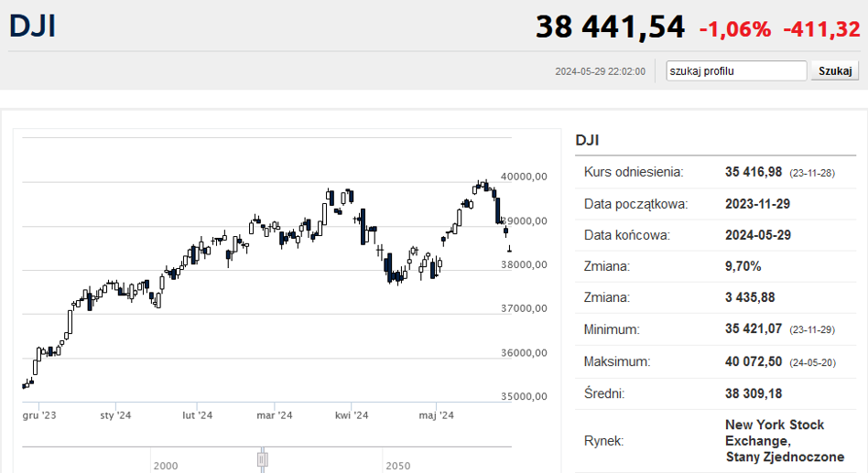This screenshot has height=473, width=868.
Task: Click the 38000,00 axis label on the chart
Action: coord(524,264)
